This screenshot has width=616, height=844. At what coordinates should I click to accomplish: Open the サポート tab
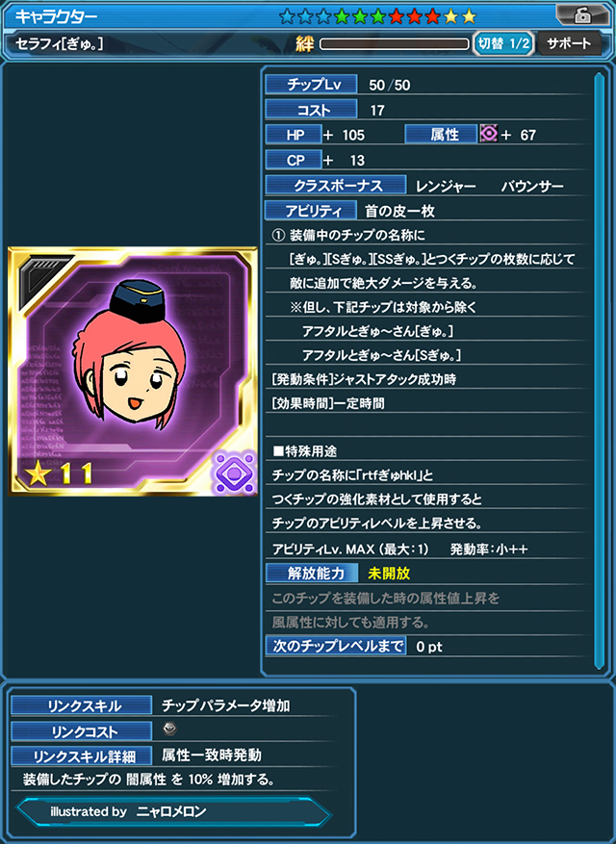[569, 44]
